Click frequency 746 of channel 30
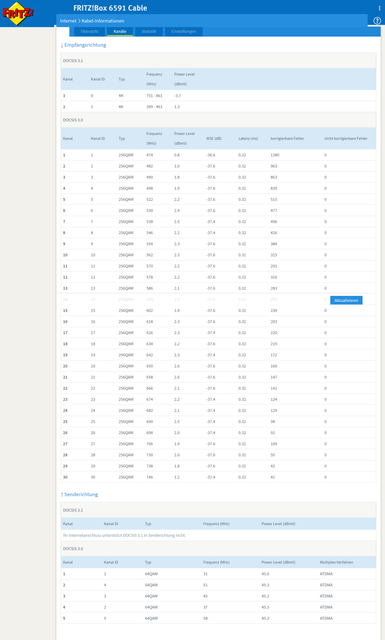This screenshot has height=640, width=385. click(149, 477)
